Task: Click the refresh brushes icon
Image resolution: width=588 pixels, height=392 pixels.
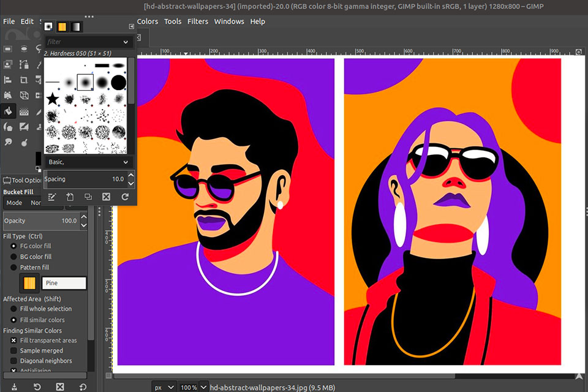Action: tap(125, 197)
